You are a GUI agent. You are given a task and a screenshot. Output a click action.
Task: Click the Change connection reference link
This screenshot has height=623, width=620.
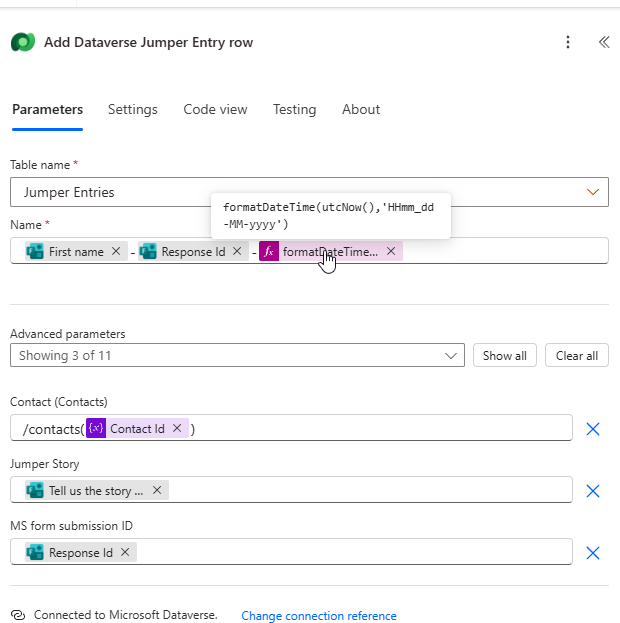click(319, 616)
